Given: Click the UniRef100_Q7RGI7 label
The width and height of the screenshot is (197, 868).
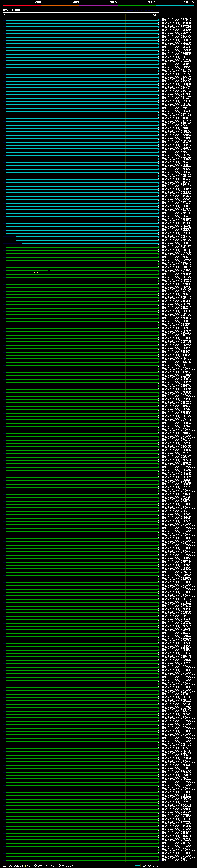Looking at the screenshot, I should [177, 321].
